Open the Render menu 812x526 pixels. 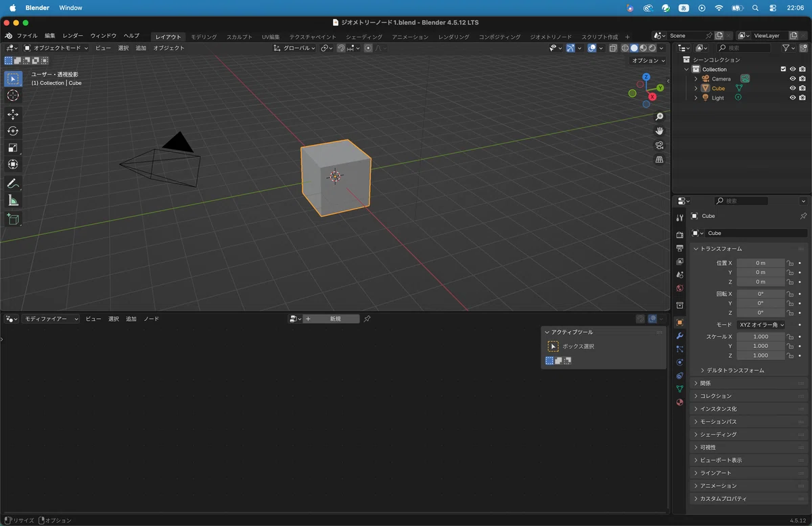pyautogui.click(x=73, y=36)
